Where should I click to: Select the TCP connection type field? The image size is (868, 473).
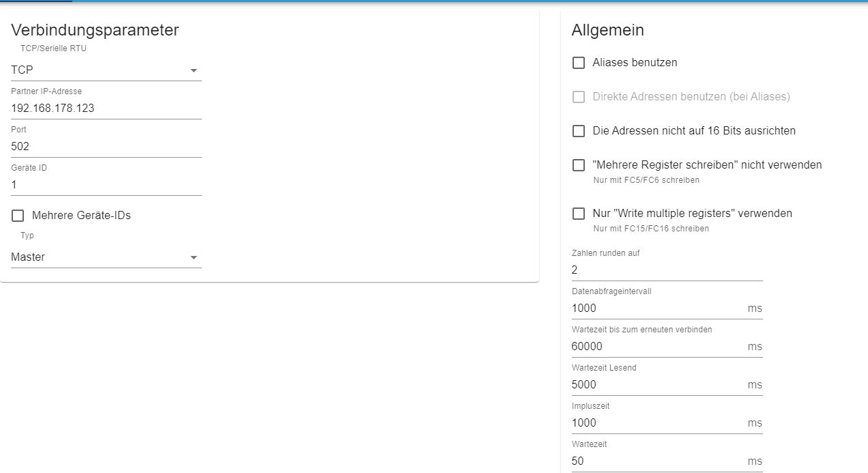coord(106,70)
